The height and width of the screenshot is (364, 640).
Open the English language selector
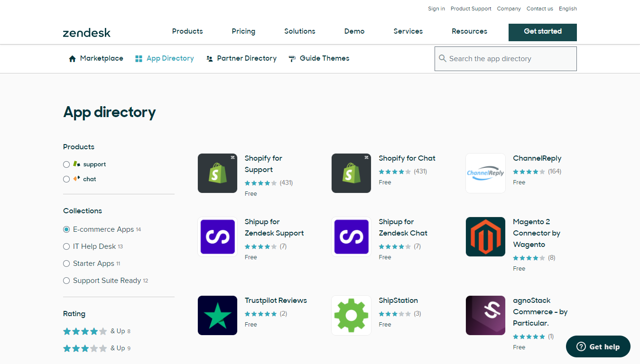(568, 9)
